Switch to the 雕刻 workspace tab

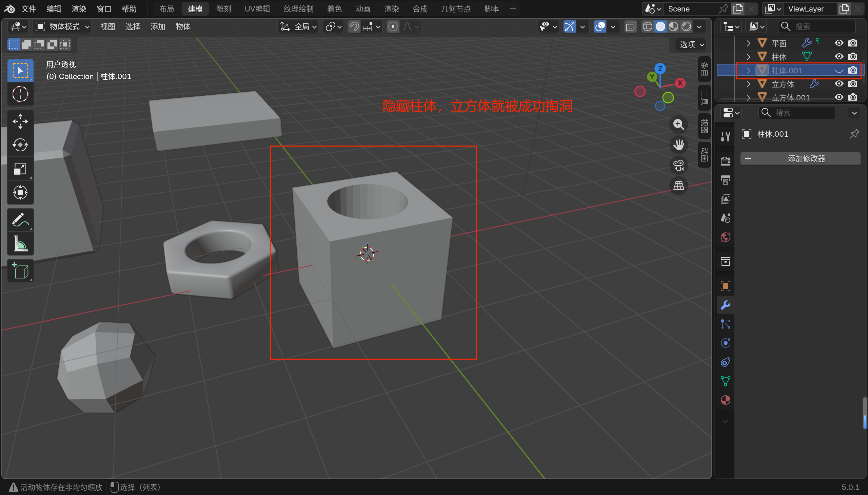tap(223, 9)
